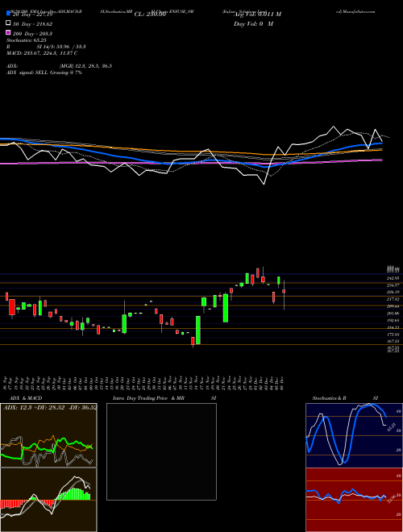Select the '200 Day = 203.3' legend text
This screenshot has height=532, width=403.
(x=32, y=34)
